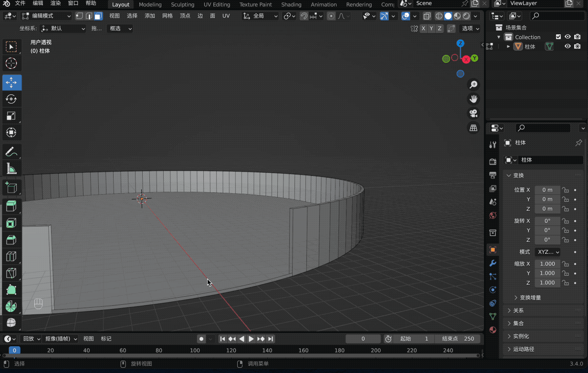
Task: Open the 编辑模式 mode dropdown
Action: [x=47, y=16]
